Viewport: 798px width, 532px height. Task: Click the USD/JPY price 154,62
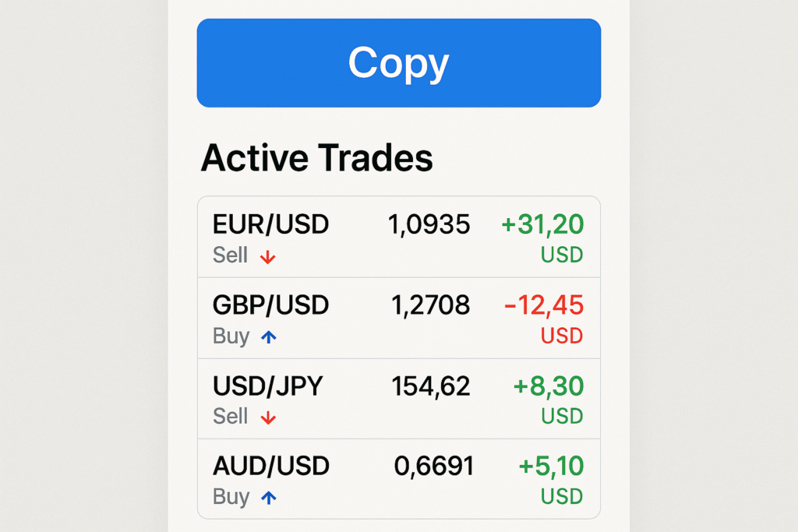(431, 386)
